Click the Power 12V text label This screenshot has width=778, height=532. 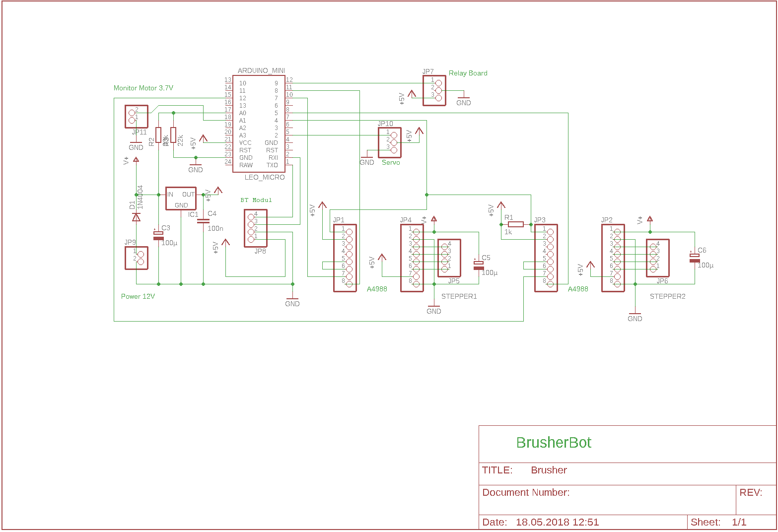coord(138,296)
